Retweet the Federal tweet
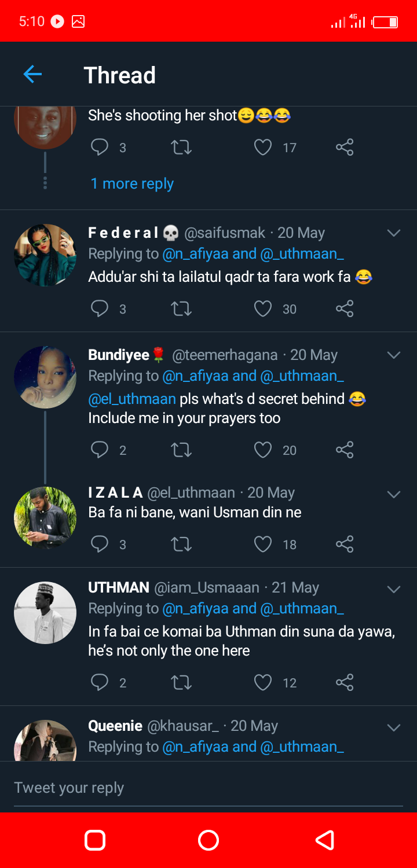This screenshot has width=417, height=868. click(x=181, y=309)
